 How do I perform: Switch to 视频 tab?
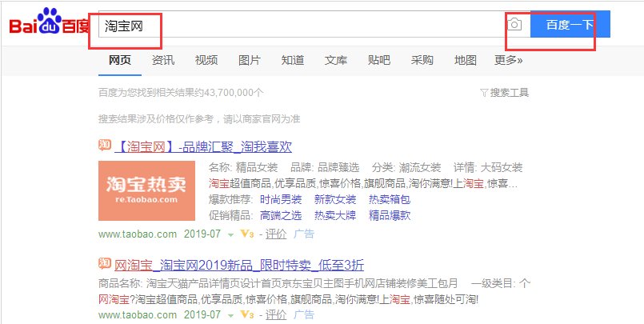[x=206, y=60]
